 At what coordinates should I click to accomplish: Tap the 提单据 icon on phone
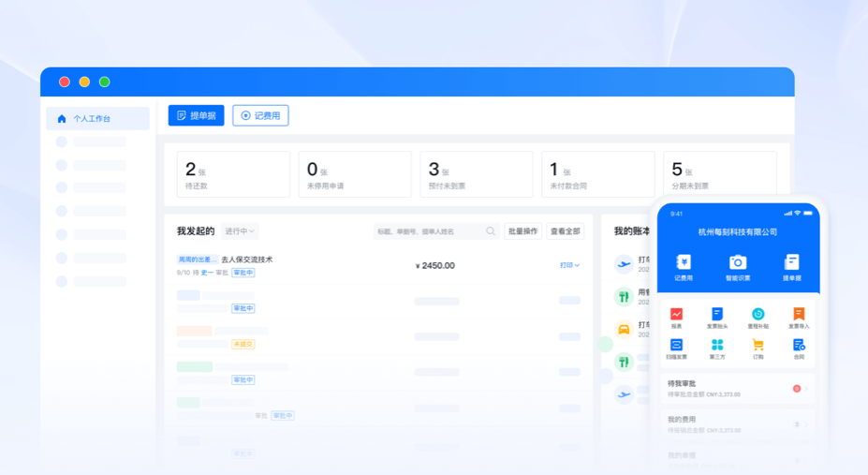pyautogui.click(x=791, y=262)
